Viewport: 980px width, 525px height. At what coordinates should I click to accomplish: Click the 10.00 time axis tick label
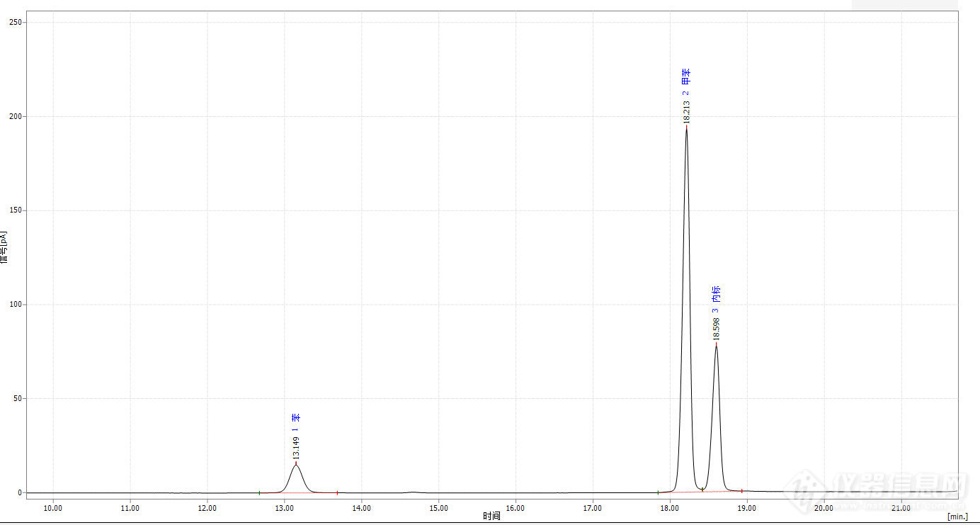point(52,507)
